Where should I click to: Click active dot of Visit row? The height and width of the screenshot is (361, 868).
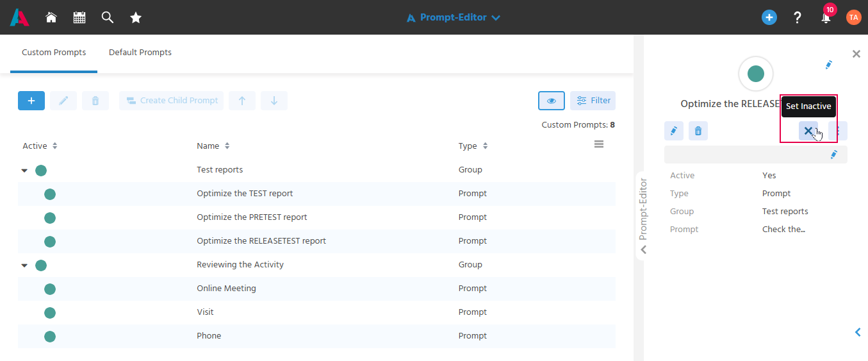50,313
